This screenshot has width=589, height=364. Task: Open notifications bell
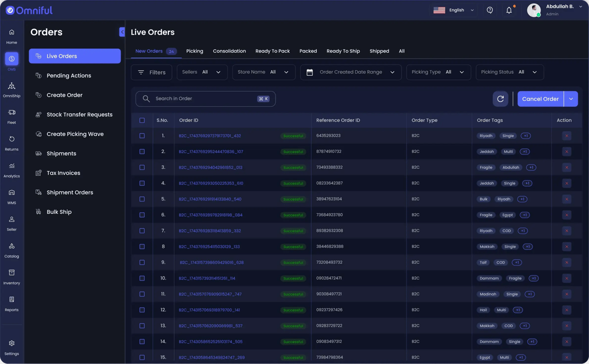509,9
